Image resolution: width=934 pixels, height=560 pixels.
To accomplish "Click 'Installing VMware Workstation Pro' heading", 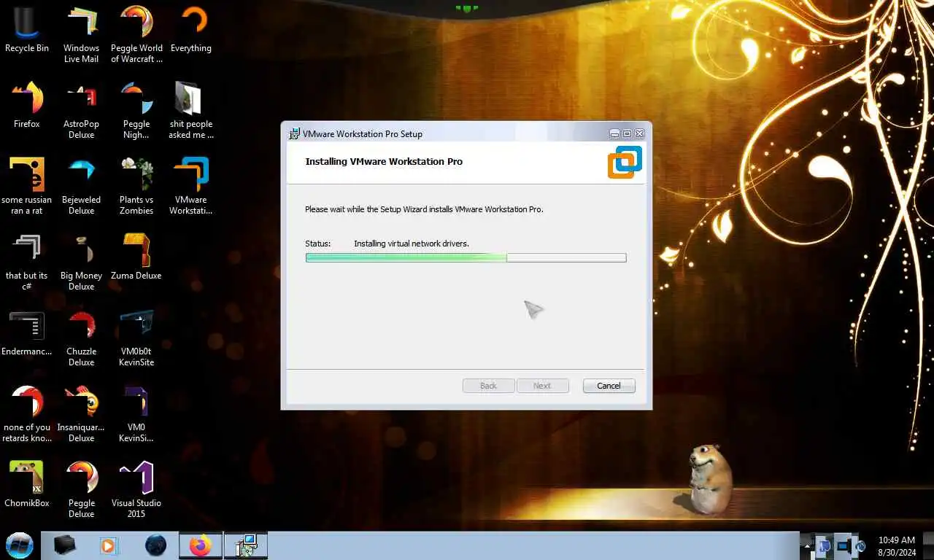I will click(x=384, y=161).
